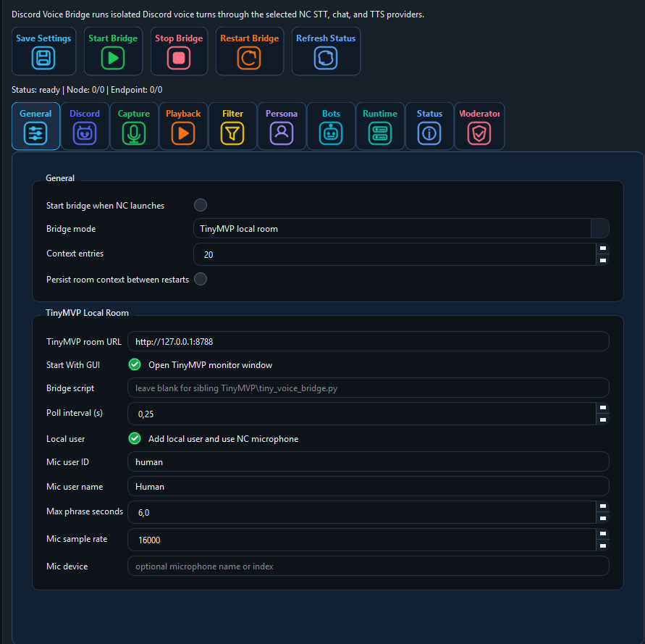Screen dimensions: 645x644
Task: Increase Max phrase seconds value
Action: tap(602, 506)
